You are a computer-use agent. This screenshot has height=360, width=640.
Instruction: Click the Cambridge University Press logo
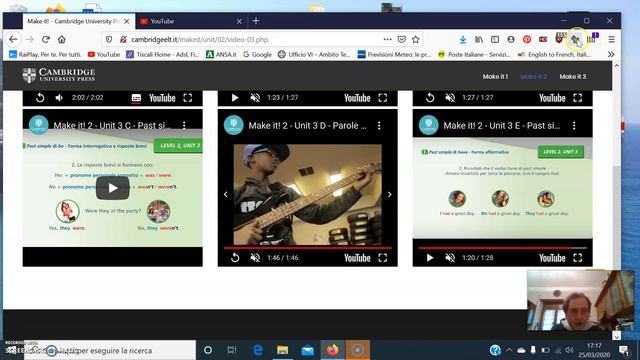[59, 75]
